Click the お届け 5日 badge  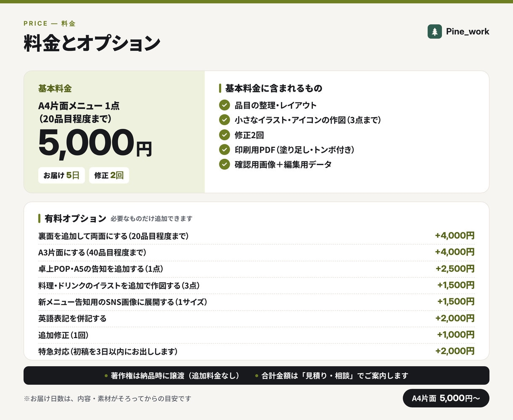(61, 175)
